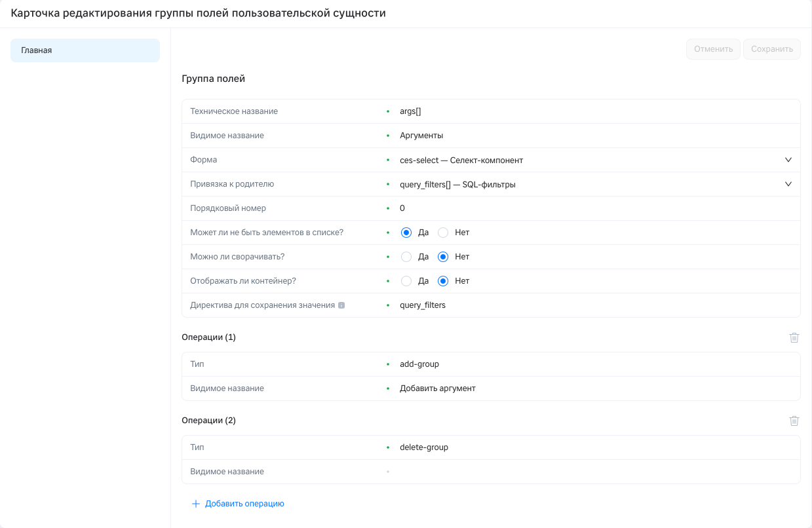Edit Видимое название field Добавить аргумент
The image size is (812, 528).
pyautogui.click(x=596, y=388)
